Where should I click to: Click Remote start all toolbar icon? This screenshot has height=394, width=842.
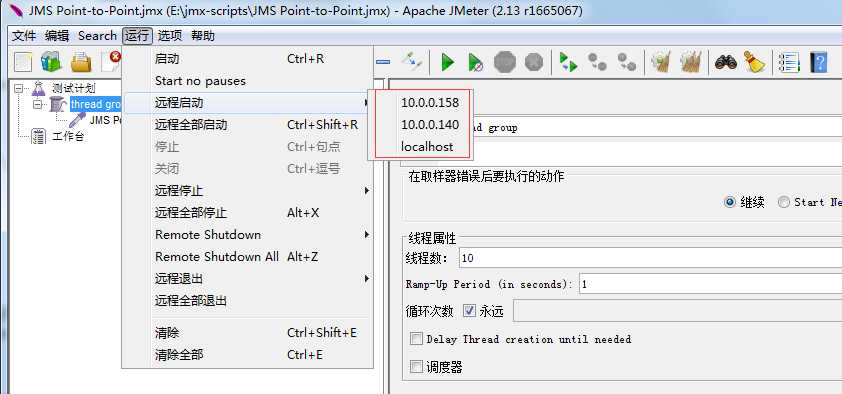pyautogui.click(x=568, y=62)
